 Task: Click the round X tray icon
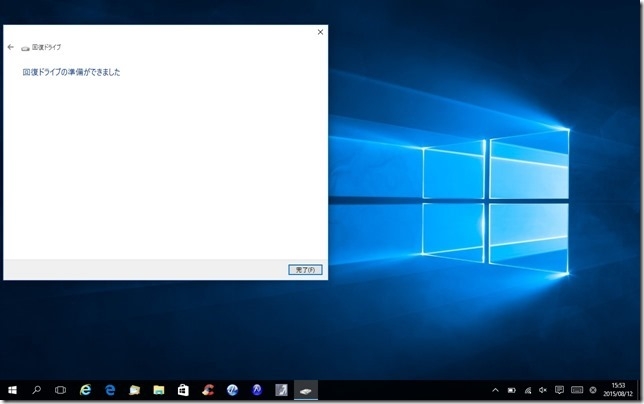593,390
